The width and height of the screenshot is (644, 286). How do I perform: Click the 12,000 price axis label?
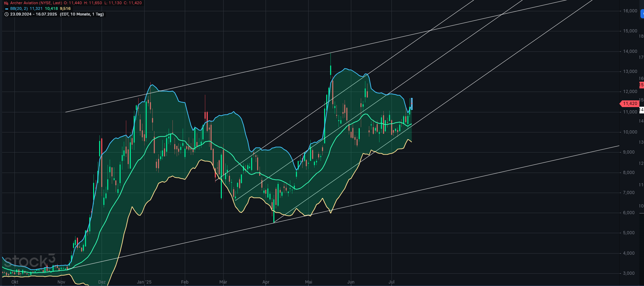(x=630, y=92)
